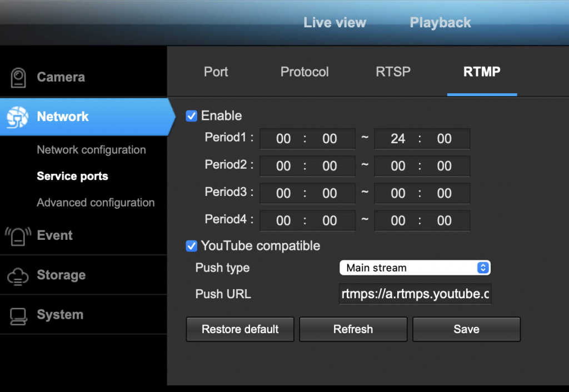Open the Camera settings section
This screenshot has height=392, width=569.
tap(61, 77)
